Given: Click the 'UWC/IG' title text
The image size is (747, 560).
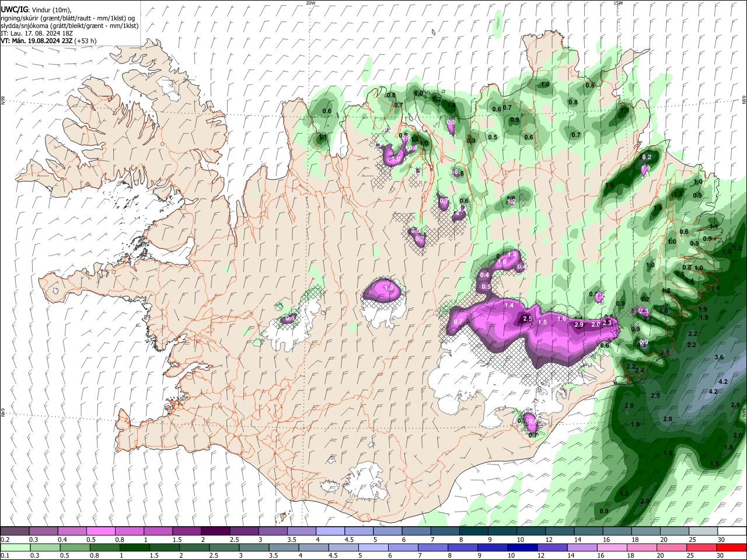Looking at the screenshot, I should coord(14,9).
